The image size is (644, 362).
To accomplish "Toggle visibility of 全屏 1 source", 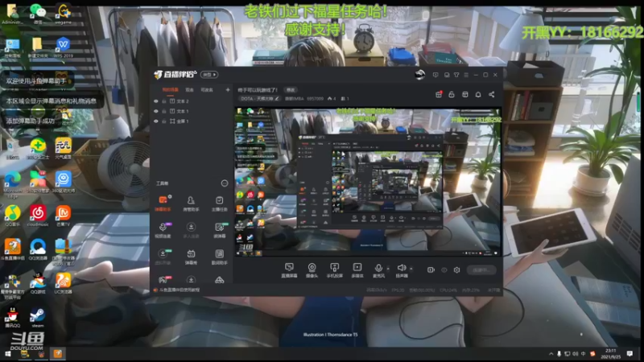I will [x=155, y=121].
